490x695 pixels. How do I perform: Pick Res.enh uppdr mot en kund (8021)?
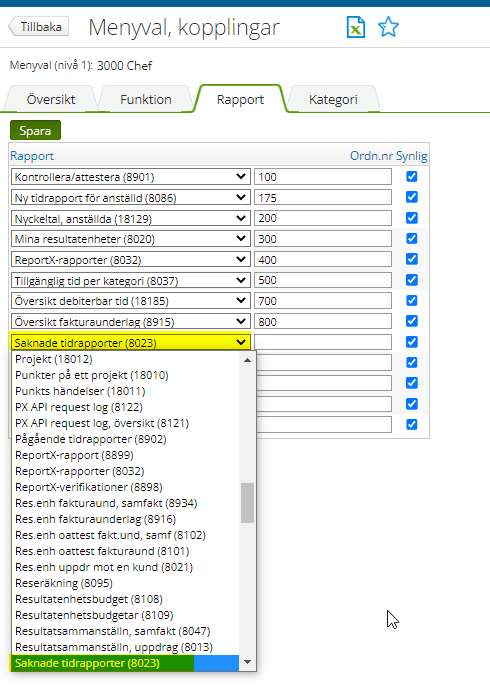pos(125,567)
